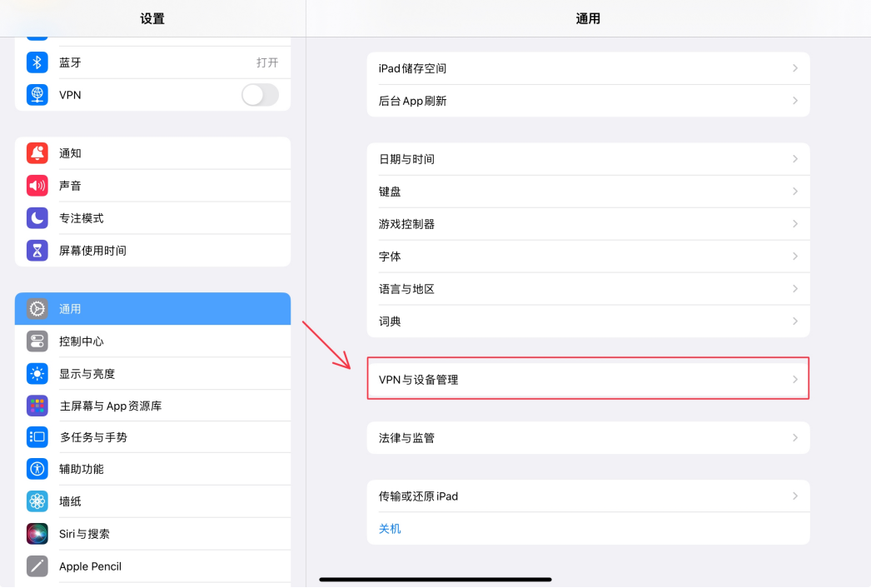Select 通知 in settings sidebar

[152, 153]
